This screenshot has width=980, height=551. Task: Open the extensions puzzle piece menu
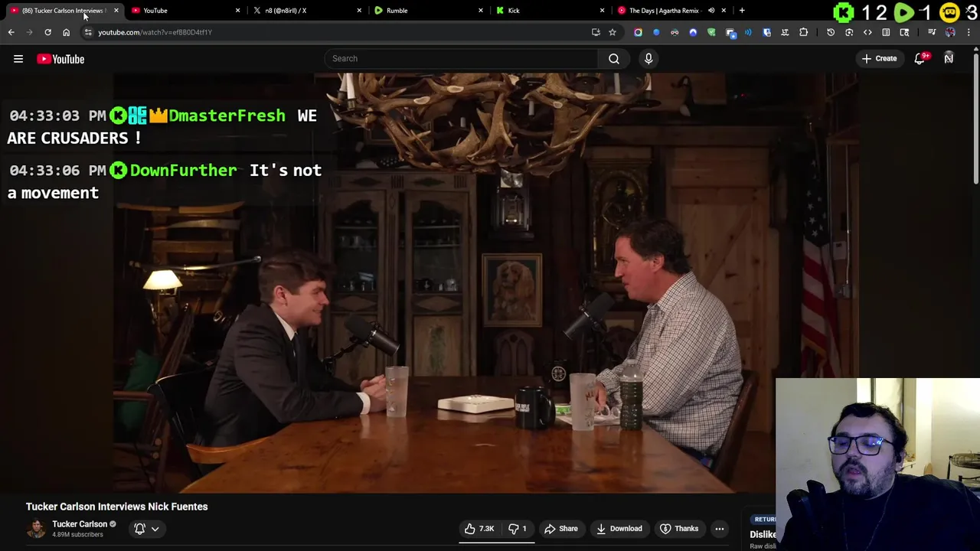coord(803,32)
